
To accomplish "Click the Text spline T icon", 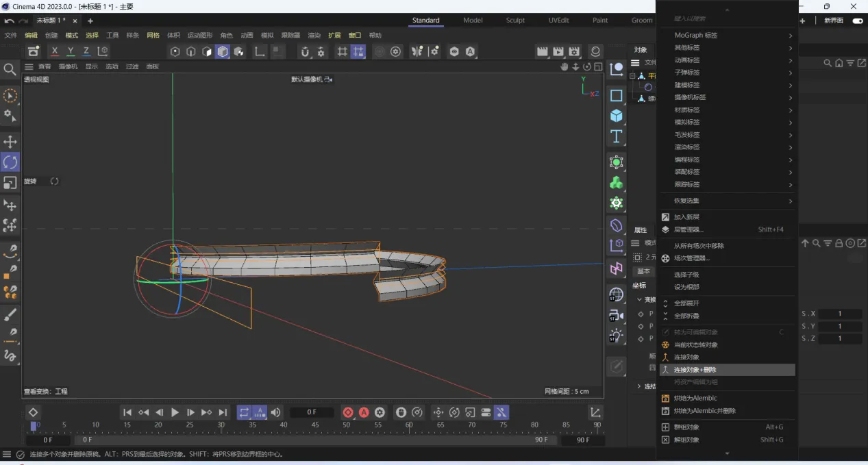I will pos(617,136).
